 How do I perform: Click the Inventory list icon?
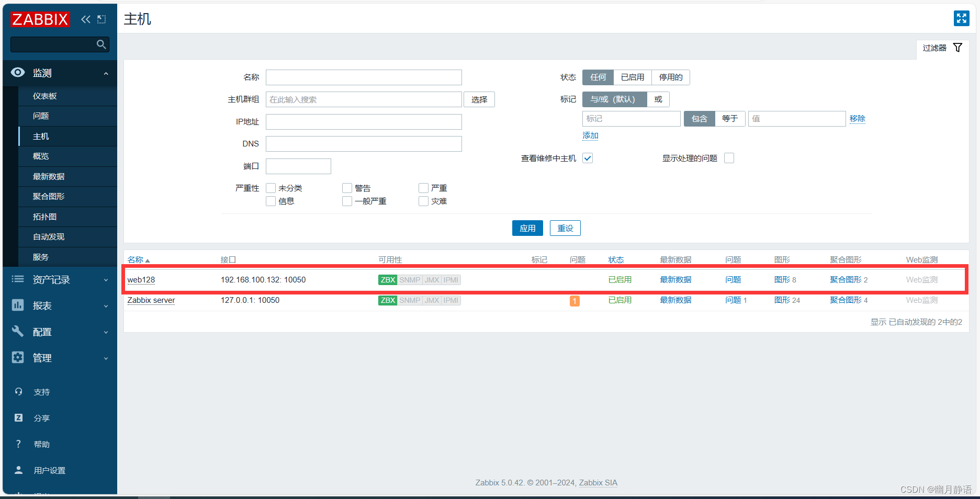[18, 279]
